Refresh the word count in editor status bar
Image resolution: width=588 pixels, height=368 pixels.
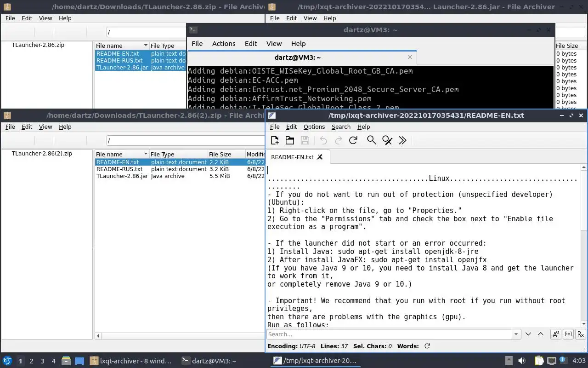click(x=427, y=346)
